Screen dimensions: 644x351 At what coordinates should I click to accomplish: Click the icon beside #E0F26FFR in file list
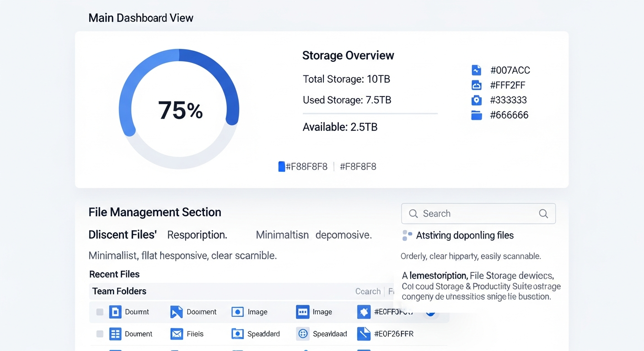pyautogui.click(x=364, y=334)
